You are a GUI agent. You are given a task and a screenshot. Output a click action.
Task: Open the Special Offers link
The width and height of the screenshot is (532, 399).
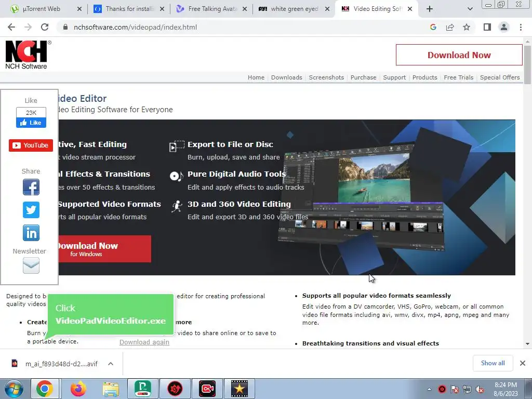click(500, 77)
